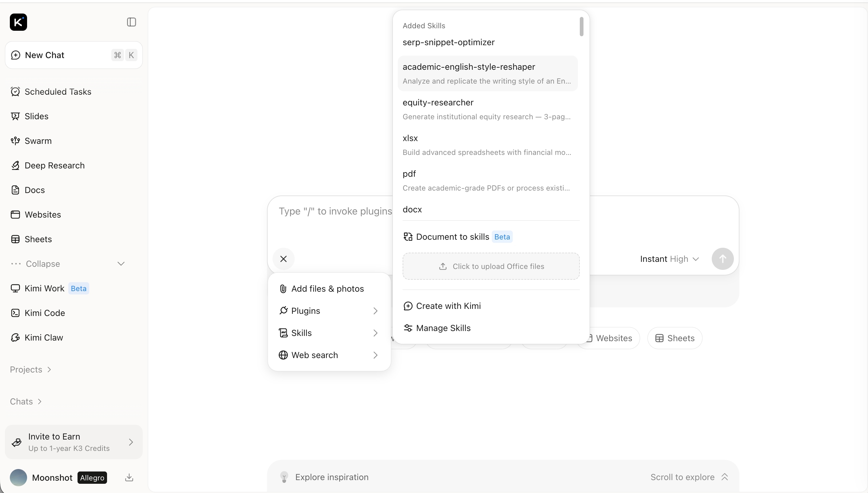
Task: Click the Kimi Code terminal icon
Action: click(15, 313)
